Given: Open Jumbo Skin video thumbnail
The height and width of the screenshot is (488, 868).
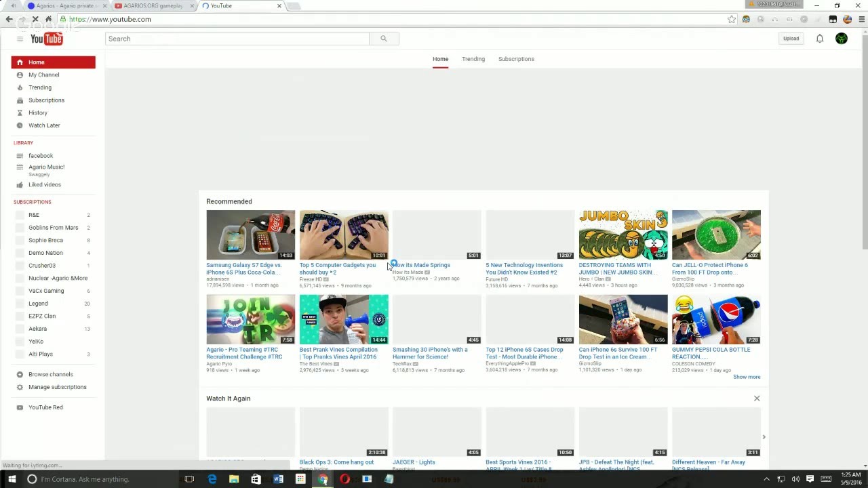Looking at the screenshot, I should click(623, 235).
